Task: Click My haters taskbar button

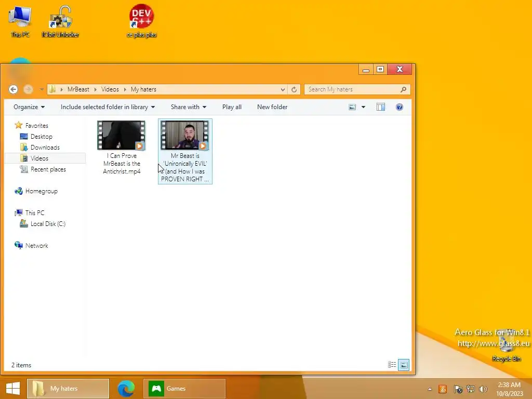Action: coord(68,389)
